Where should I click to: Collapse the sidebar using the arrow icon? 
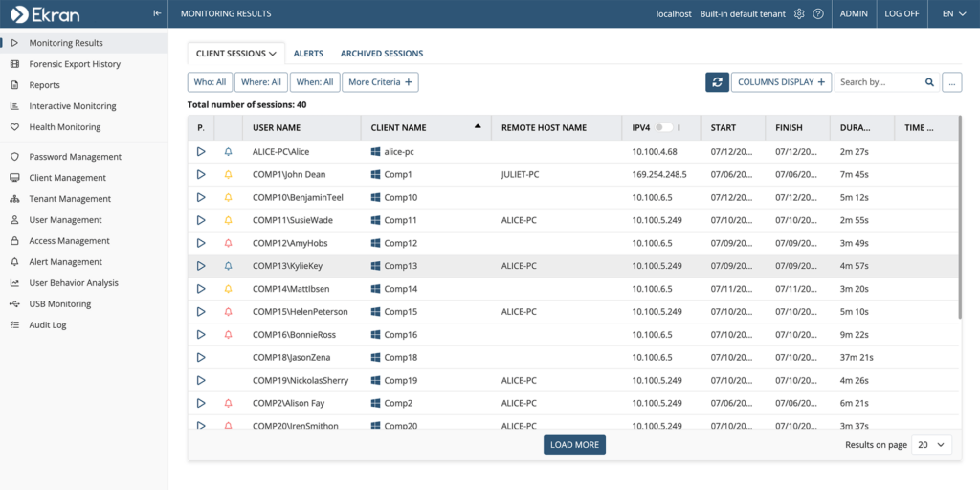(x=158, y=13)
